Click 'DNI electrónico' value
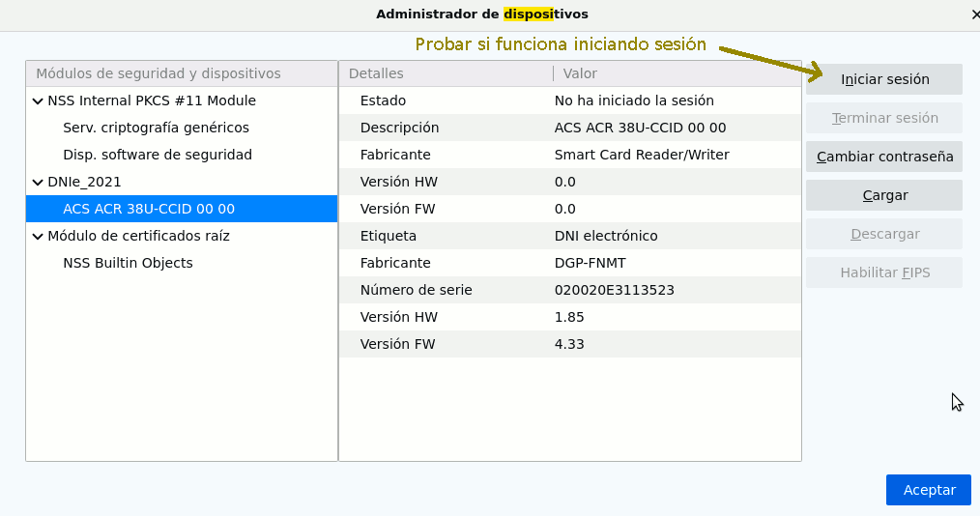 click(x=606, y=236)
